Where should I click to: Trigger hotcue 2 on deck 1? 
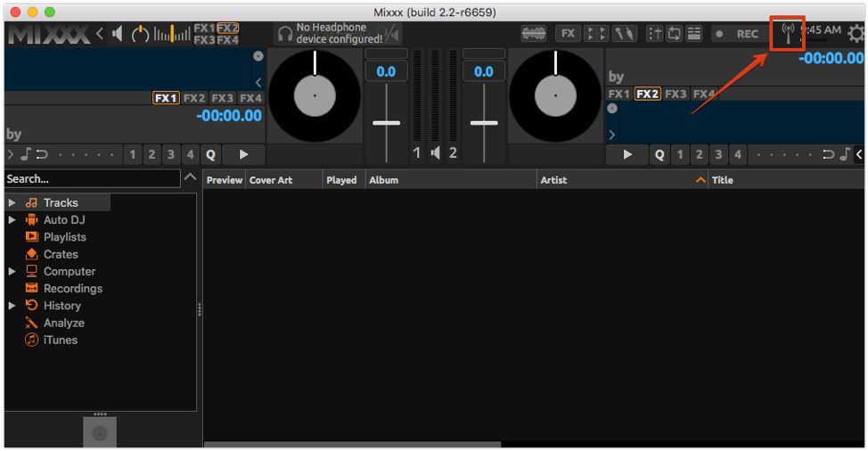click(x=151, y=154)
